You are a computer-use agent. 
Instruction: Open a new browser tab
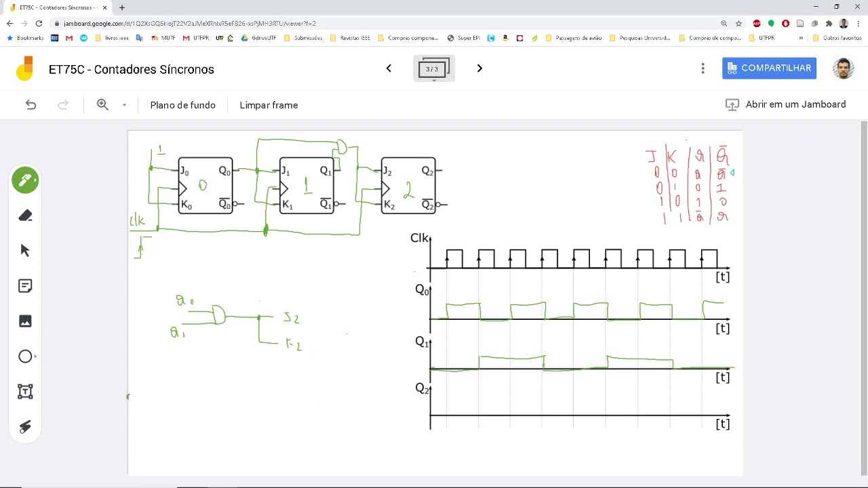coord(122,7)
